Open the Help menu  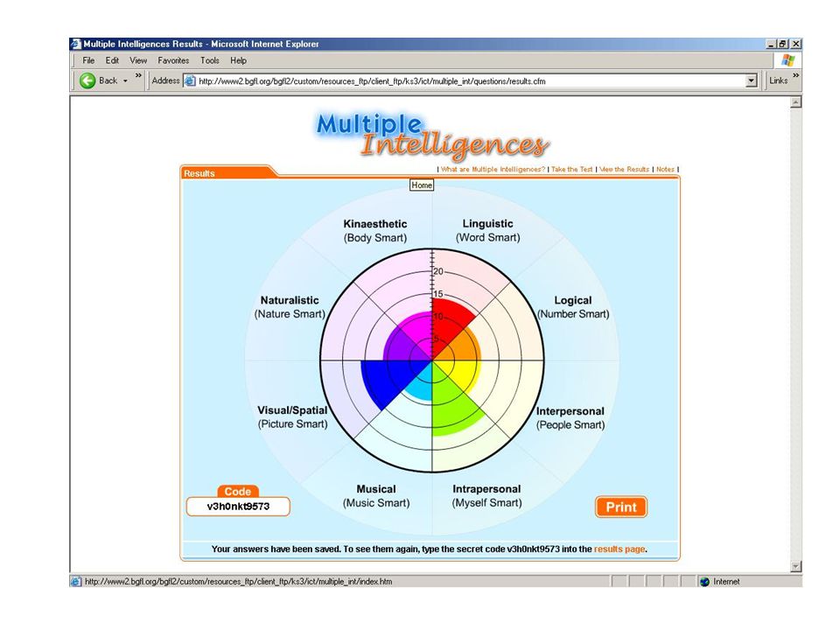click(238, 60)
